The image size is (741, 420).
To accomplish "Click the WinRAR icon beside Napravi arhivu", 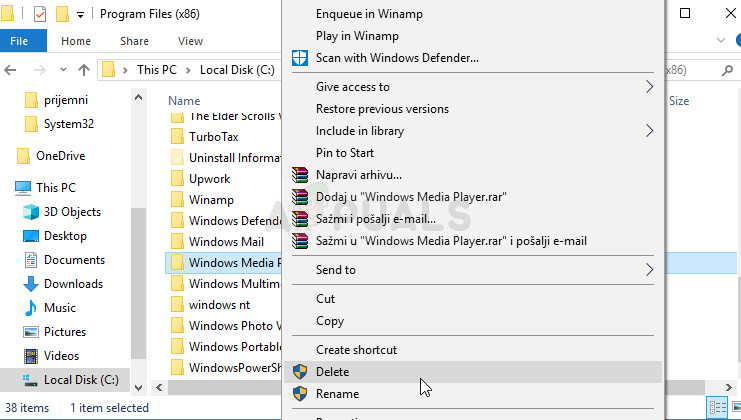I will [x=300, y=175].
